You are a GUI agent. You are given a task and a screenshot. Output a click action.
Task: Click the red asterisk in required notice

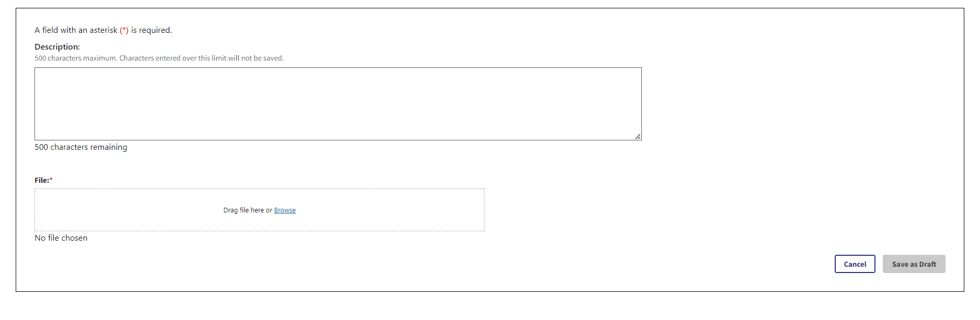tap(124, 30)
